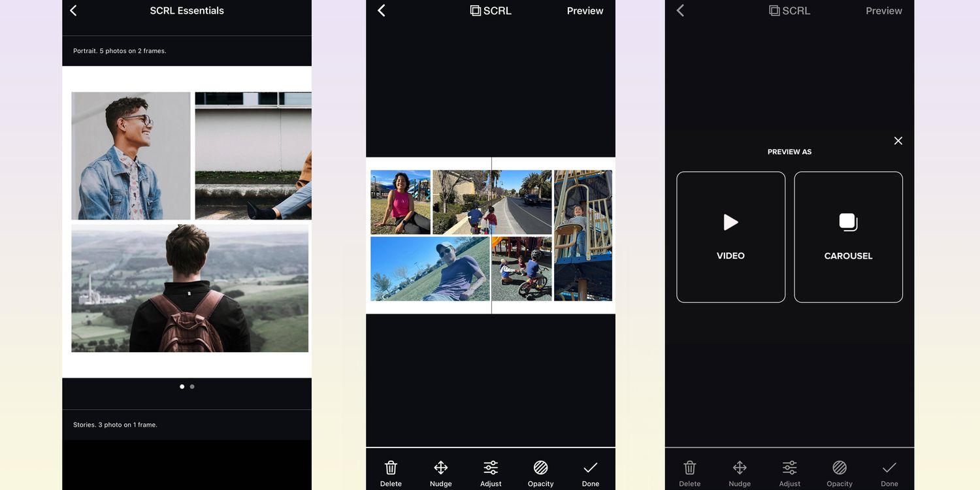Close the Preview As dialog
980x490 pixels.
[898, 140]
